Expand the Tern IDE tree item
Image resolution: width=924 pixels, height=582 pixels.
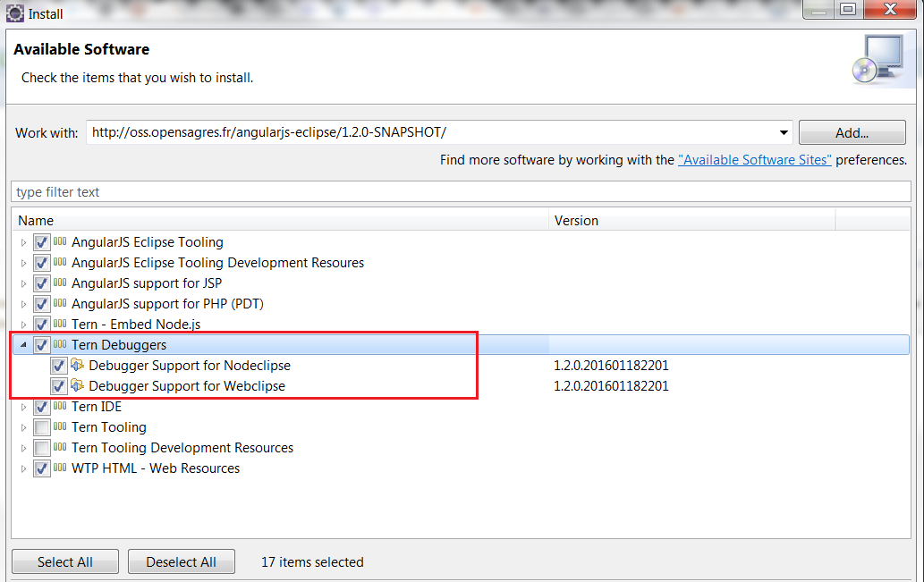coord(21,407)
